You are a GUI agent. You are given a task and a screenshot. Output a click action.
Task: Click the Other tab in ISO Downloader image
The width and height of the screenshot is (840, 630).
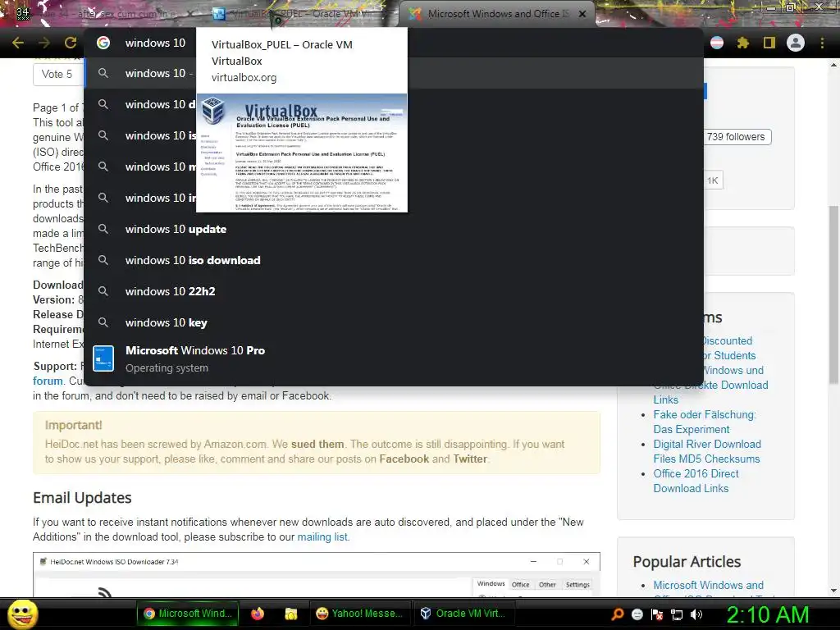click(x=547, y=584)
